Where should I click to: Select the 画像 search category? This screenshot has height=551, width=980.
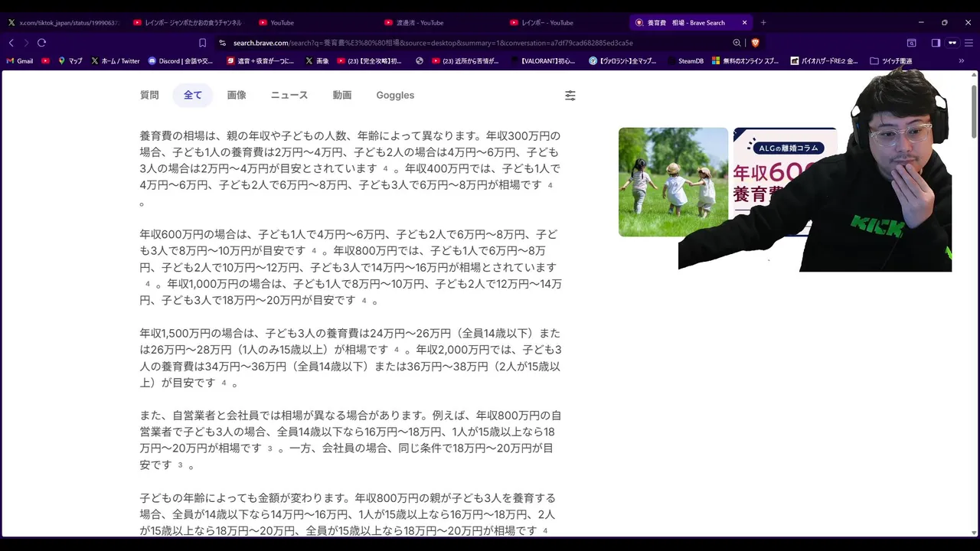[x=237, y=96]
